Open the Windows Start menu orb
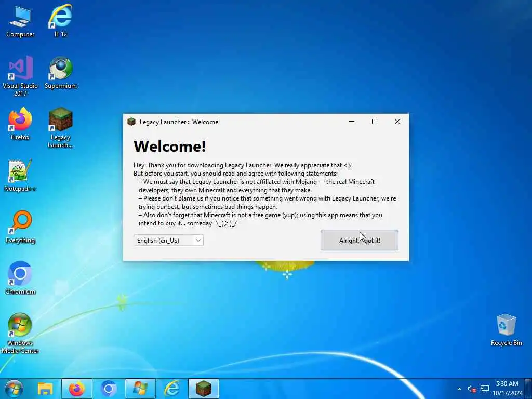The image size is (532, 399). (x=14, y=389)
